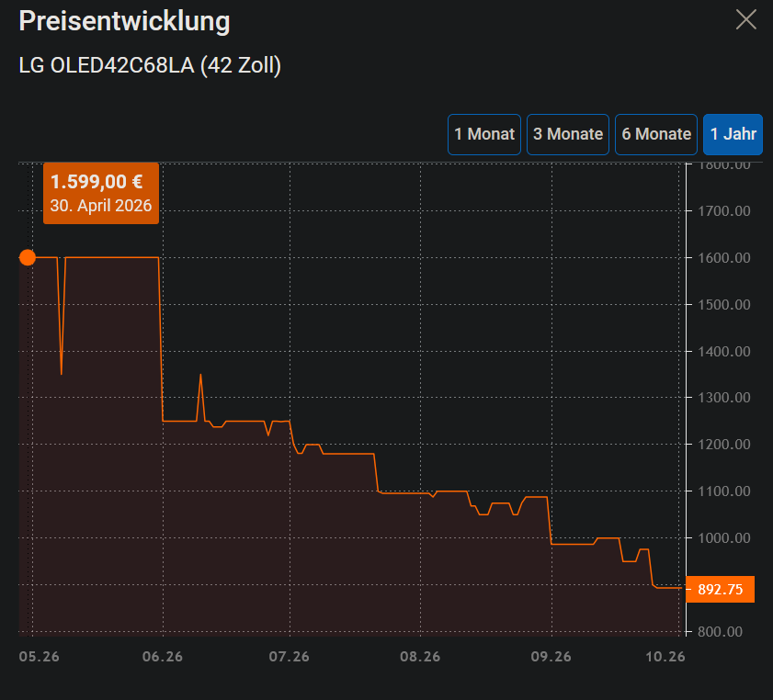Screen dimensions: 773x700
Task: Click the 1.599,00 € price tooltip
Action: click(x=101, y=193)
